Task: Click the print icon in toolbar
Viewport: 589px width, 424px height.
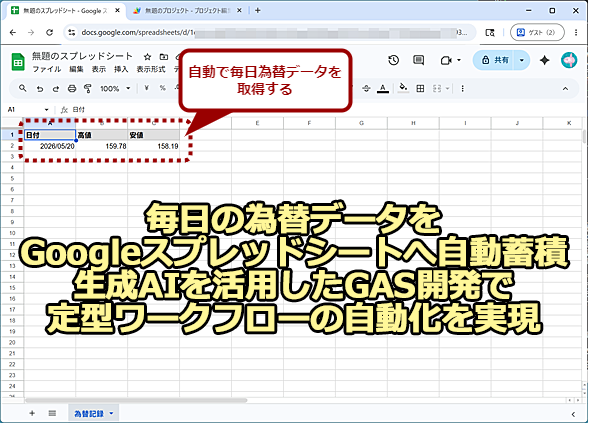Action: click(72, 89)
